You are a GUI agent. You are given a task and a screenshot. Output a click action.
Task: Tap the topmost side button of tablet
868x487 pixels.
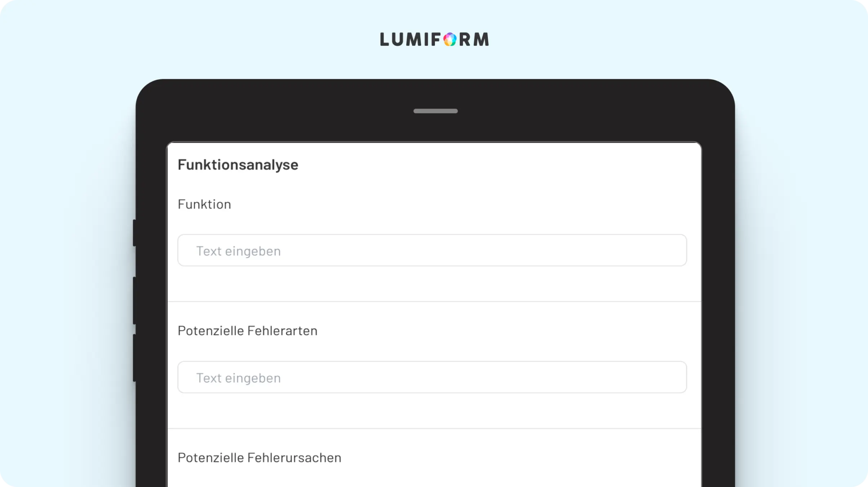[134, 233]
